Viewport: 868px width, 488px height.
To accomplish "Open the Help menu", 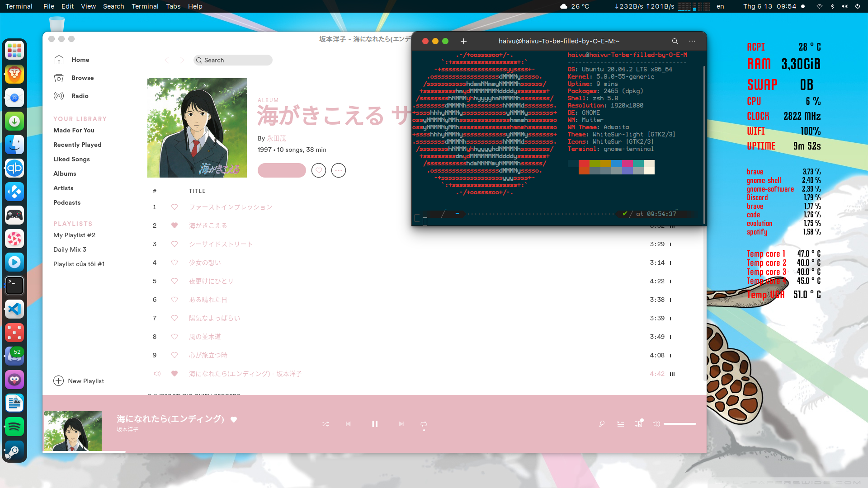I will click(x=195, y=6).
